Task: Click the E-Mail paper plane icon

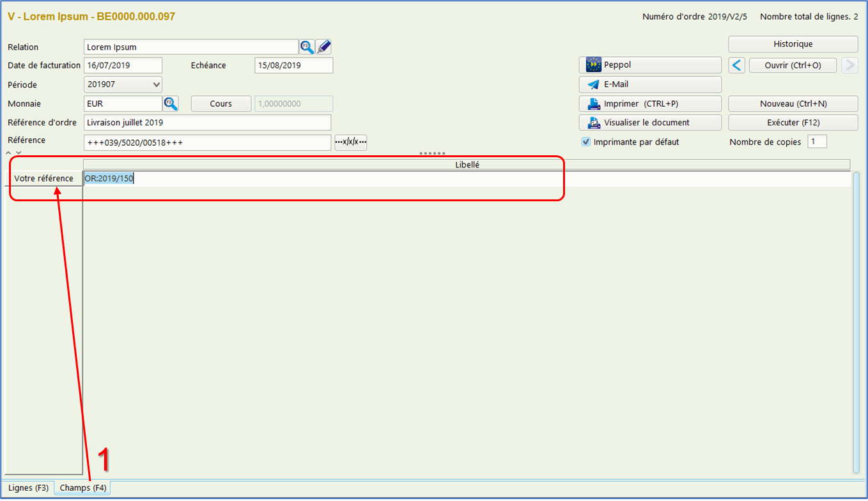Action: pos(594,84)
